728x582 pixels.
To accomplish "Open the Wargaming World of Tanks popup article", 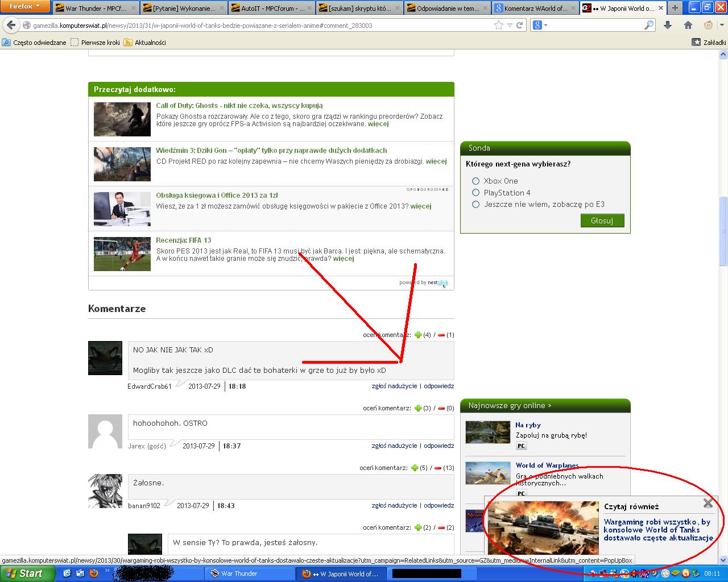I will [658, 530].
